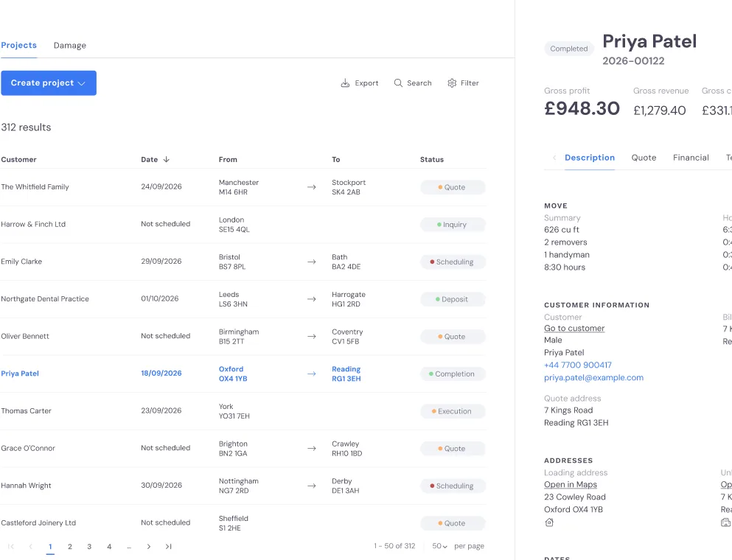Click the Search magnifier icon
Image resolution: width=732 pixels, height=560 pixels.
(x=398, y=83)
